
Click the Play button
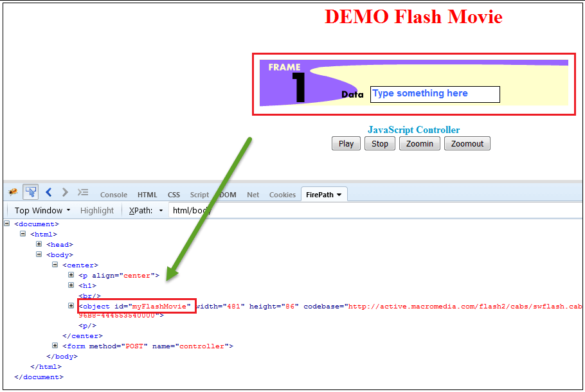(x=346, y=143)
